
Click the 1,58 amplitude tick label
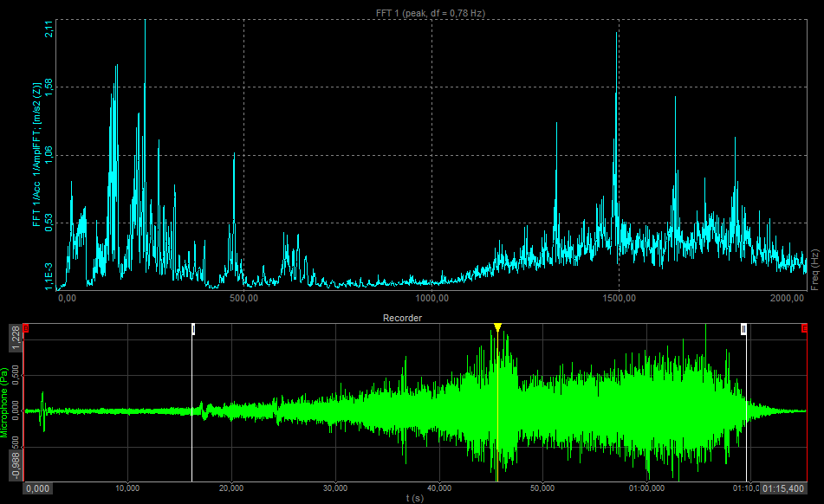(49, 87)
